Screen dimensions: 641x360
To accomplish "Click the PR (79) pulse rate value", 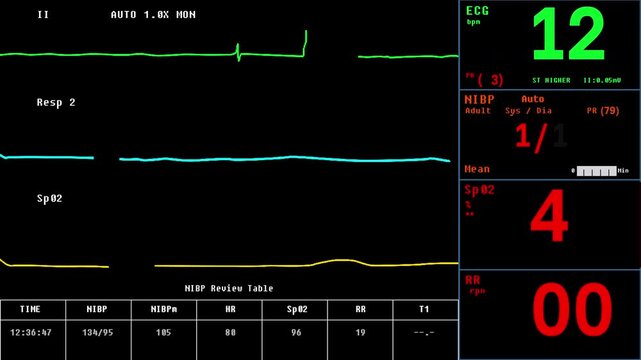I will click(603, 111).
